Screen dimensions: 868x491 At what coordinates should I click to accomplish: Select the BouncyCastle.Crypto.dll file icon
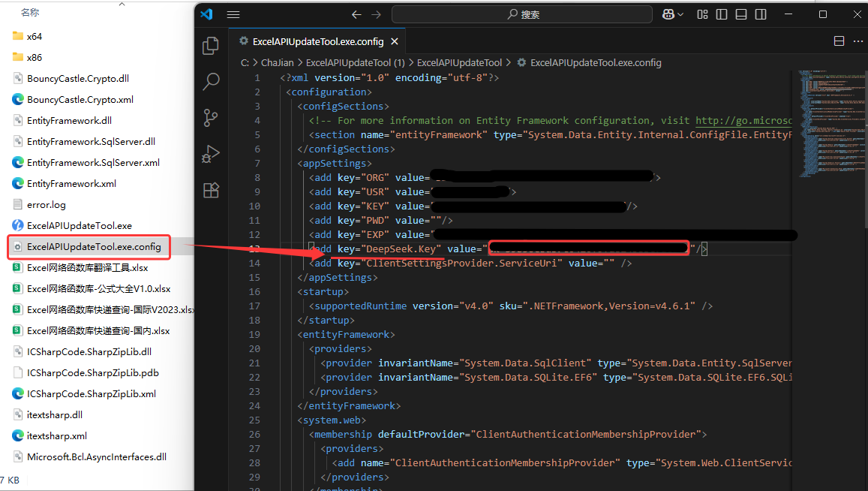(18, 79)
